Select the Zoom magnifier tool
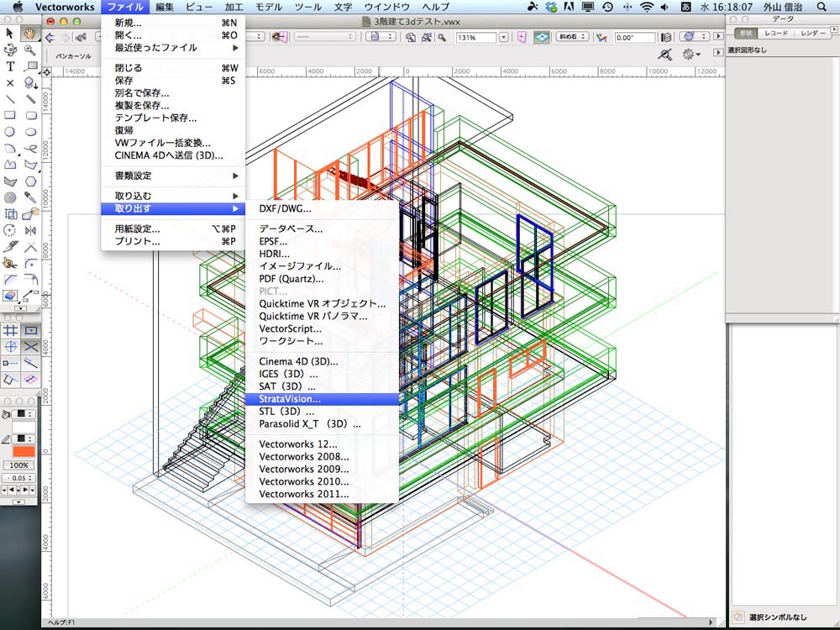 pos(30,50)
